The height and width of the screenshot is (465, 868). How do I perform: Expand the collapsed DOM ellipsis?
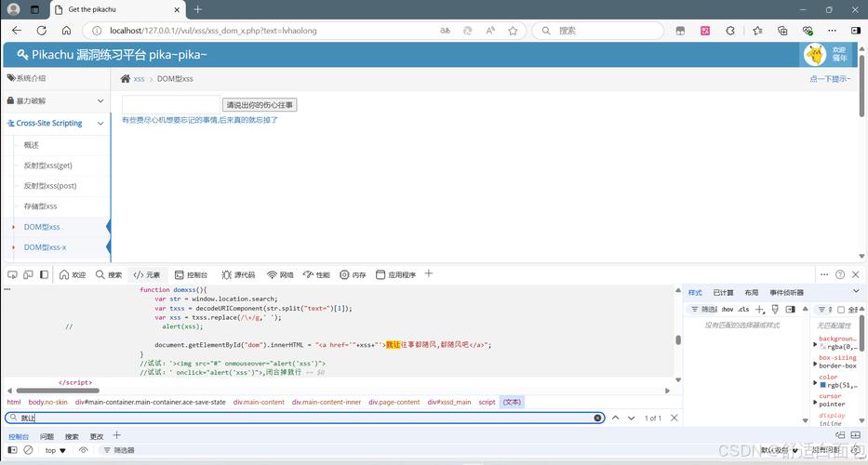7,289
